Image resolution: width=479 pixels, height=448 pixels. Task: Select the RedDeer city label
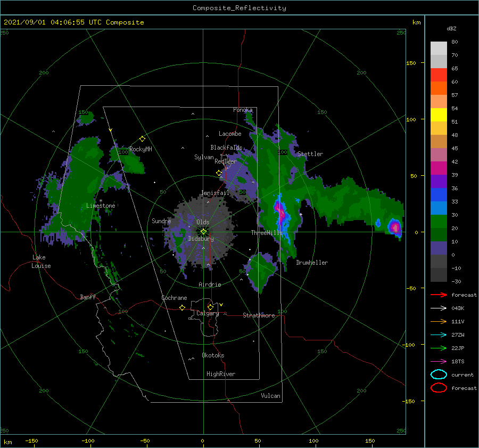226,161
